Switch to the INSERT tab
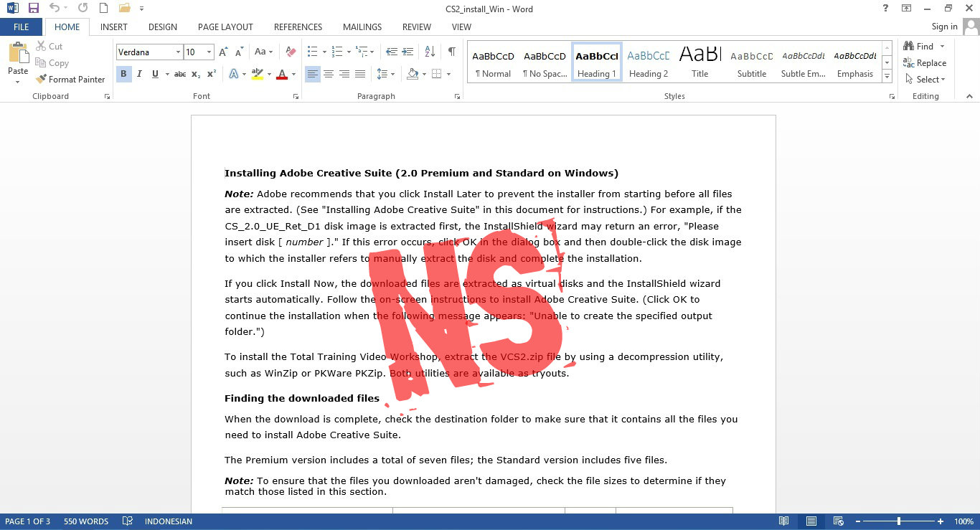Viewport: 980px width, 530px height. click(114, 27)
